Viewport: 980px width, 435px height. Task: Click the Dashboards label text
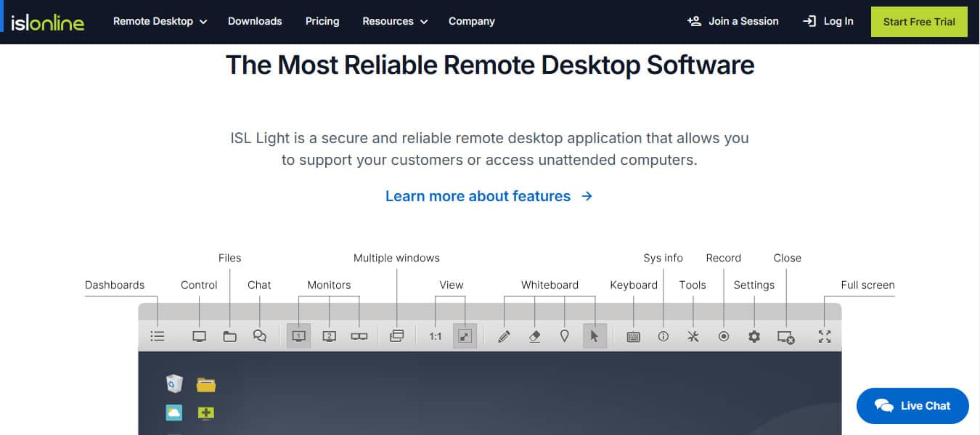[115, 285]
